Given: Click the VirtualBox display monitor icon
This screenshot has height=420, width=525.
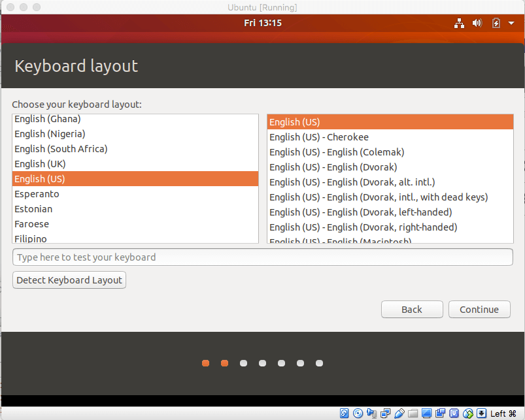Looking at the screenshot, I should [x=426, y=413].
